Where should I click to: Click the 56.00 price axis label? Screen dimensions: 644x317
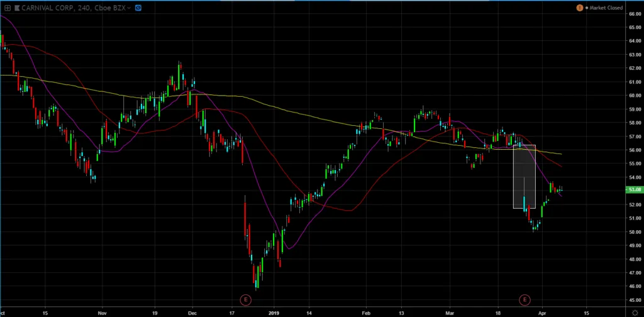pyautogui.click(x=635, y=150)
